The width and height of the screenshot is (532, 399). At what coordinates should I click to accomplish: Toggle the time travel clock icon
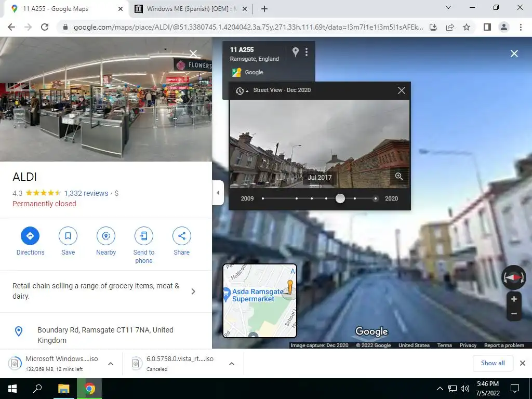241,90
